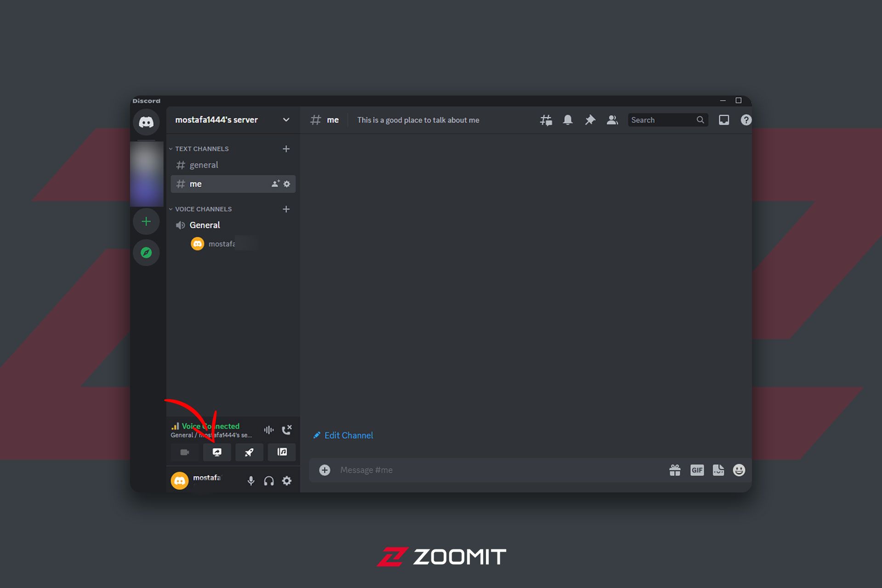Open Threads from channel header
Screen dimensions: 882x588
tap(546, 120)
